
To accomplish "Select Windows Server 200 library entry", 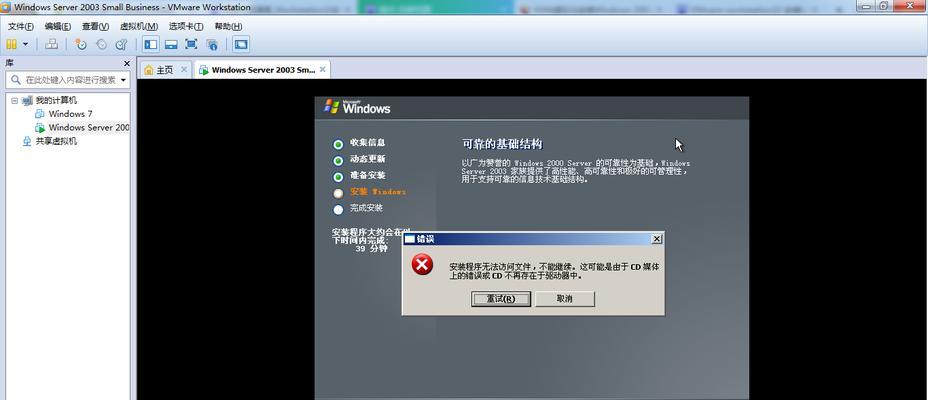I will tap(89, 127).
